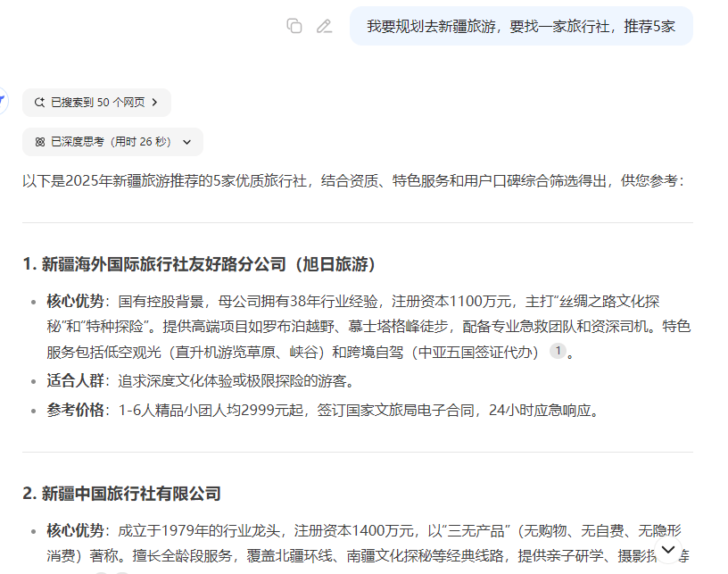
Task: Edit the user message with the pencil icon
Action: [x=324, y=26]
